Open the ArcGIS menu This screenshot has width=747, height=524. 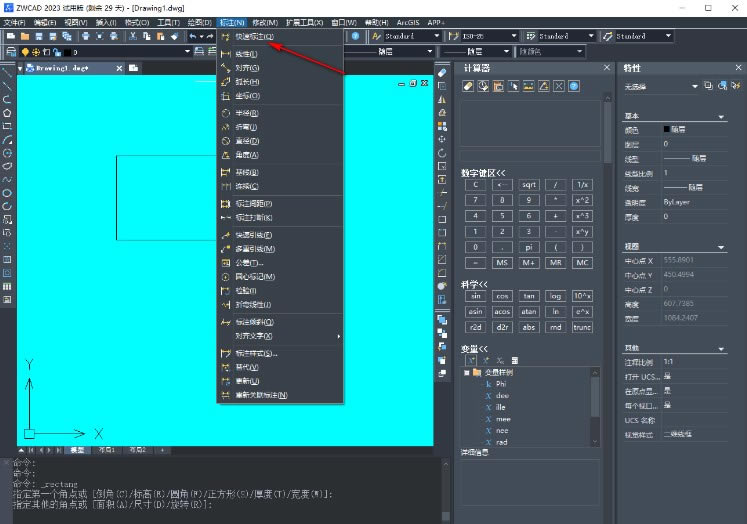coord(408,22)
